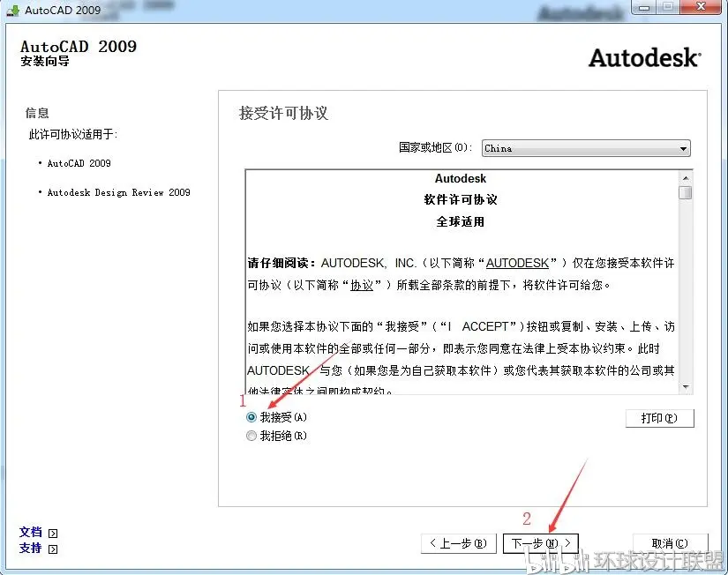
Task: Minimize the AutoCAD 2009 installer window
Action: point(644,7)
